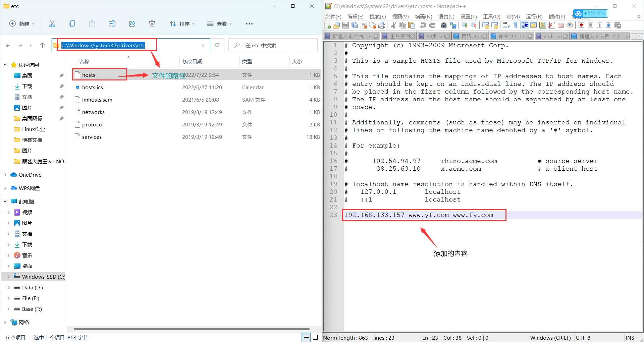Click the Cut scissors icon in Notepad++
The height and width of the screenshot is (342, 644).
coord(393,25)
